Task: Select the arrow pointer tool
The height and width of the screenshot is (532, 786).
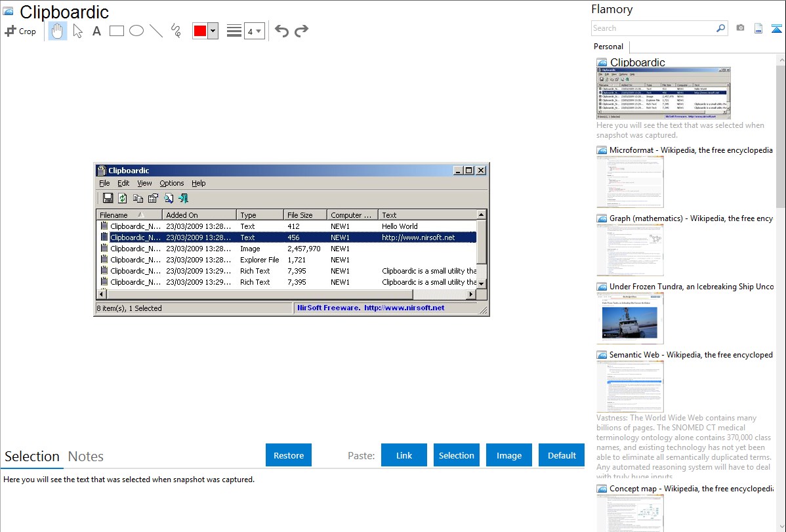Action: 77,31
